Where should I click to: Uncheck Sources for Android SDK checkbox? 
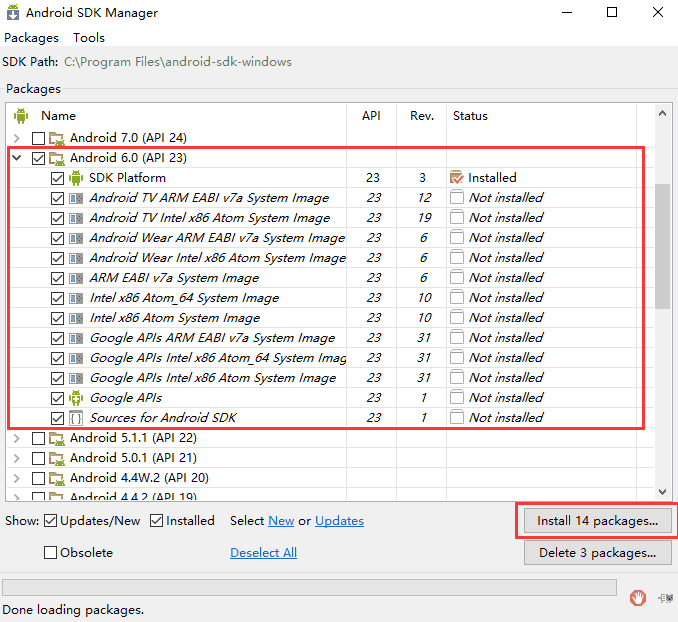pos(57,418)
